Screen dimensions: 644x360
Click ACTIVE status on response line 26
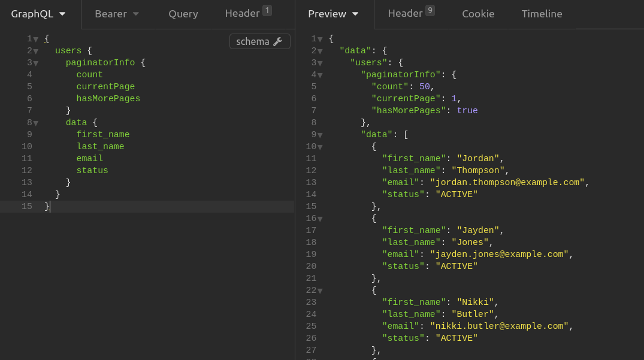(456, 338)
